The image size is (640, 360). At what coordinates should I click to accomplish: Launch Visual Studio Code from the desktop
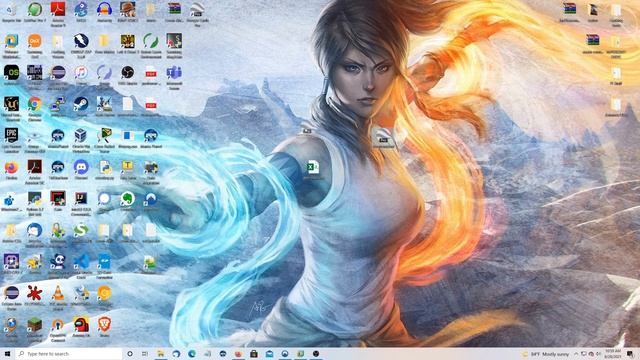(81, 266)
